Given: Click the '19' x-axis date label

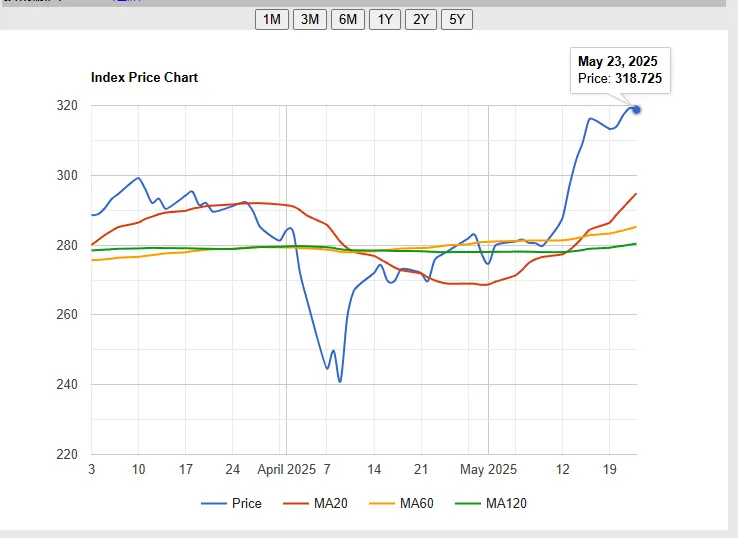Looking at the screenshot, I should tap(610, 469).
